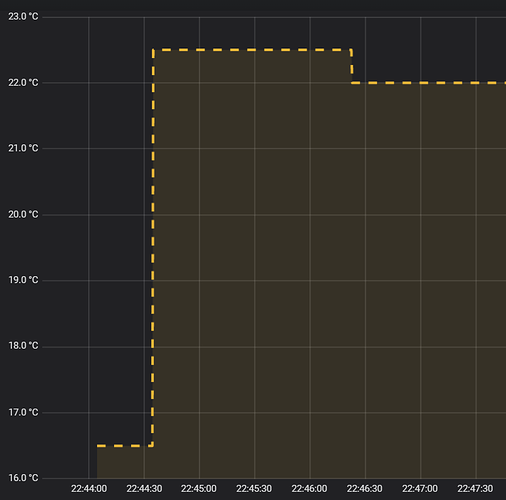Image resolution: width=506 pixels, height=500 pixels.
Task: Click the 22.0 °C y-axis label
Action: [23, 82]
